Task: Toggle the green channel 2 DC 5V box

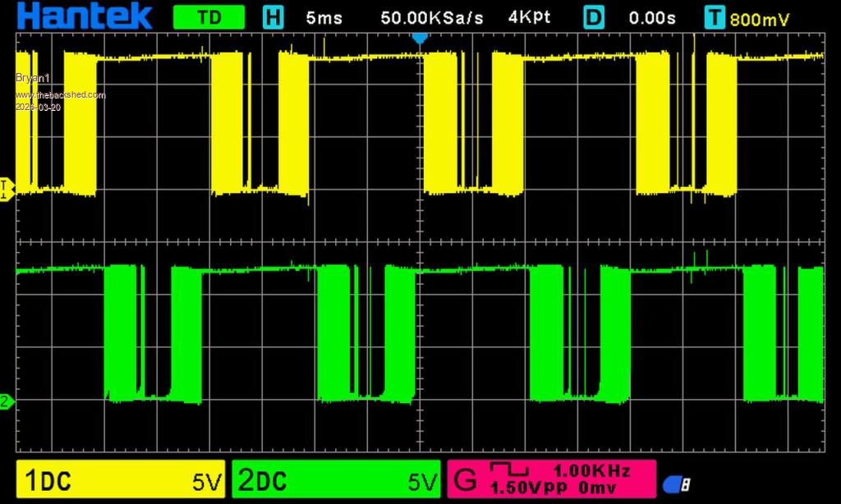Action: (336, 480)
